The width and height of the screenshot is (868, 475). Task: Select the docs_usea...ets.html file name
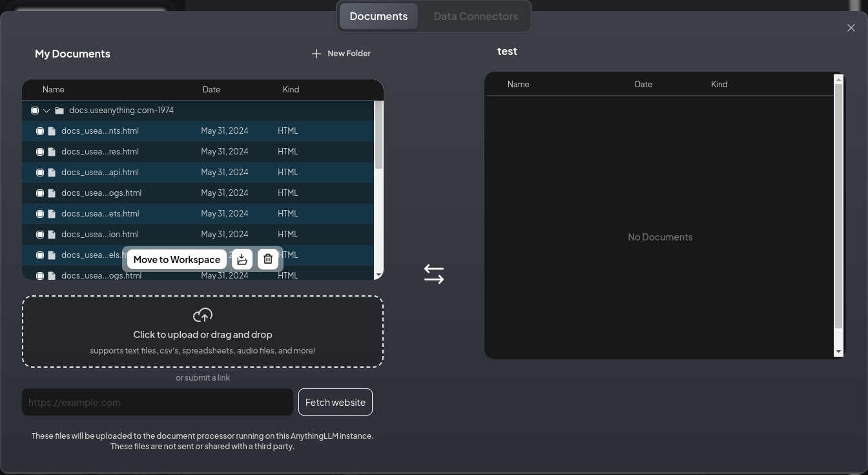(x=100, y=214)
